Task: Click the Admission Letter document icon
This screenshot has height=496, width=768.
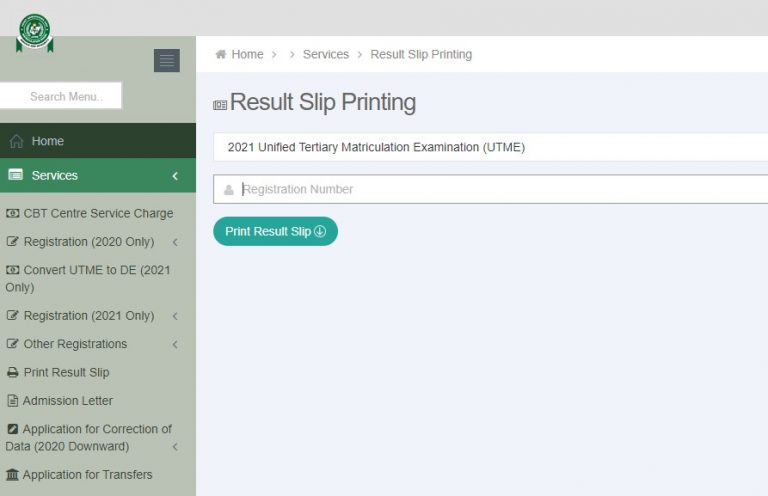Action: tap(13, 401)
